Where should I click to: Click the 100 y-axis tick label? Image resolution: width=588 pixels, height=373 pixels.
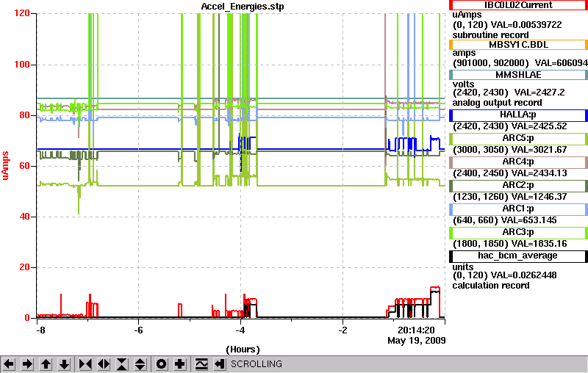tap(22, 65)
